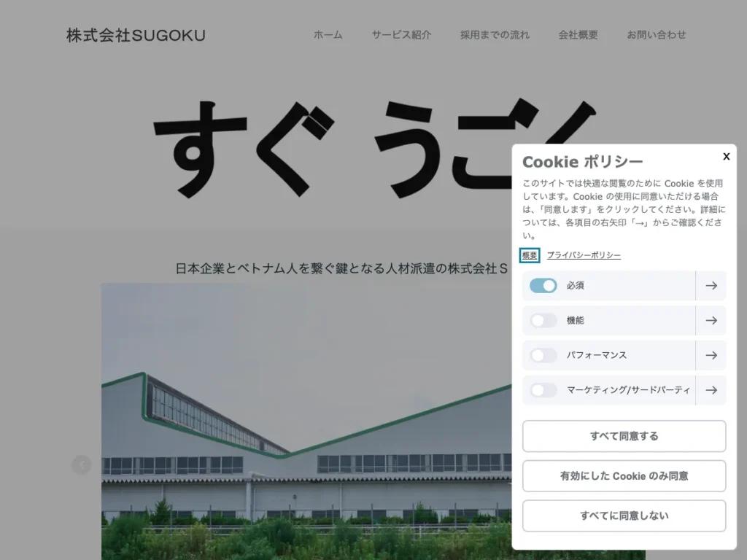The height and width of the screenshot is (560, 747).
Task: Click the previous slide arrow on carousel
Action: 82,464
